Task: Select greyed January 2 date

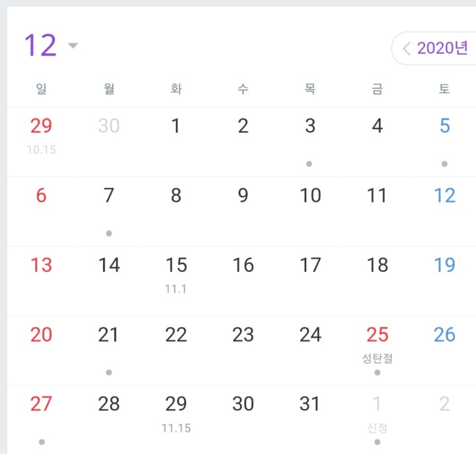Action: (444, 404)
